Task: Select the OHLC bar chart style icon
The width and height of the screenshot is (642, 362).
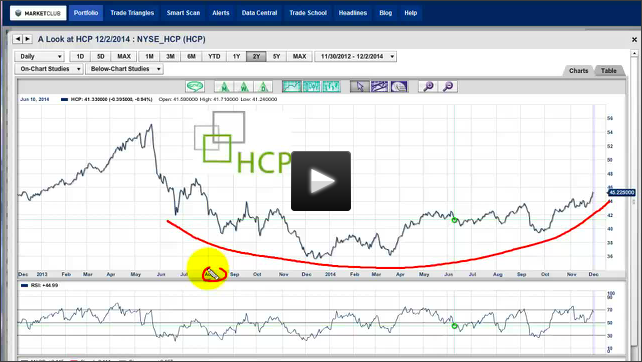Action: point(331,86)
